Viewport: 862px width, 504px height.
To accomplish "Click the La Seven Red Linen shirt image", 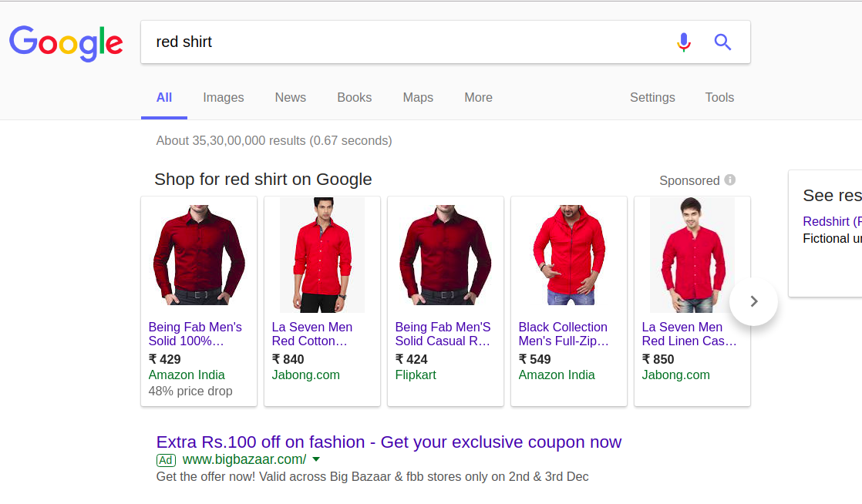I will click(x=692, y=254).
